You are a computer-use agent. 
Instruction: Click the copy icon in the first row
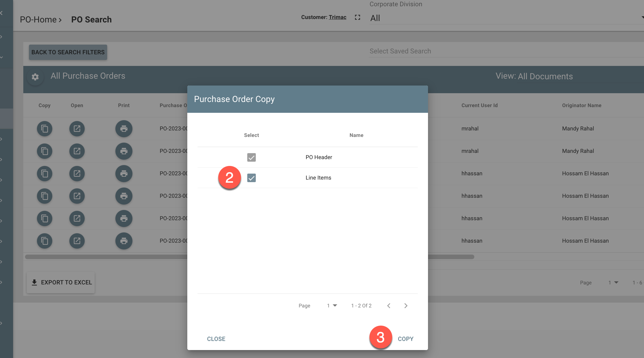point(45,129)
